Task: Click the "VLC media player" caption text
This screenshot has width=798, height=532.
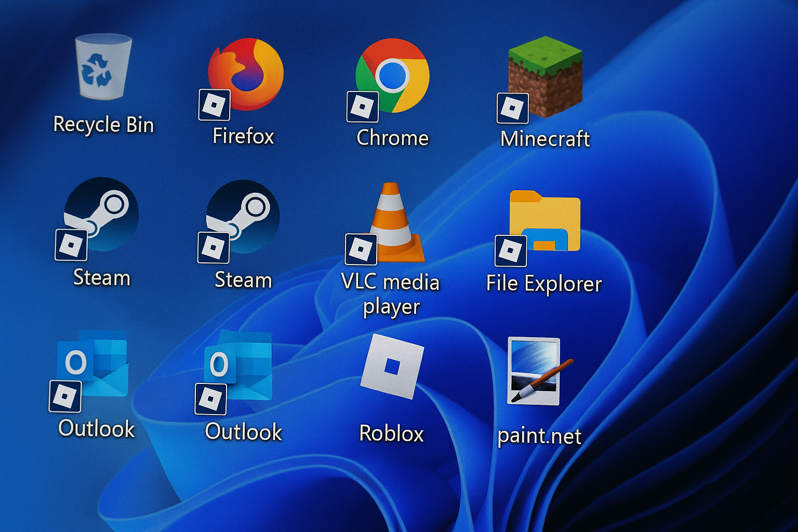Action: [x=391, y=294]
